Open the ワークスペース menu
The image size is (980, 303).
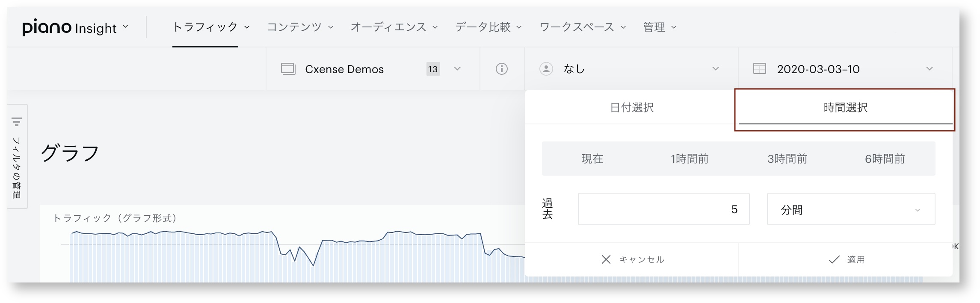[x=577, y=27]
